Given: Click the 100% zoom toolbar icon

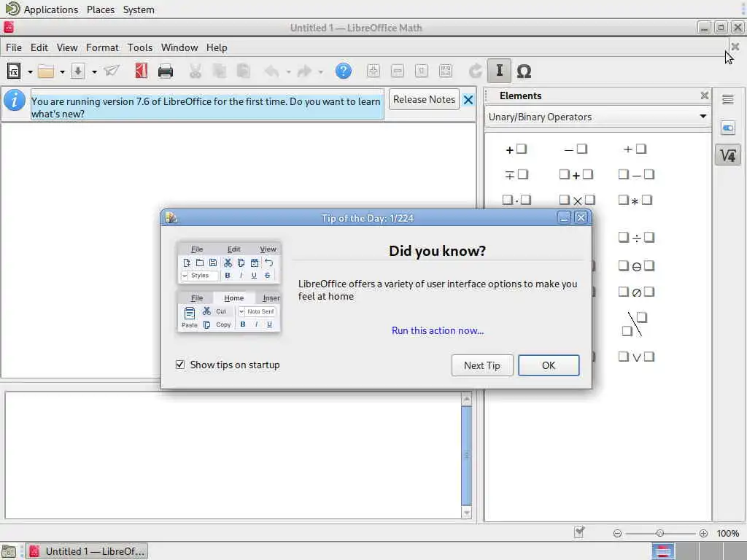Looking at the screenshot, I should tap(422, 71).
